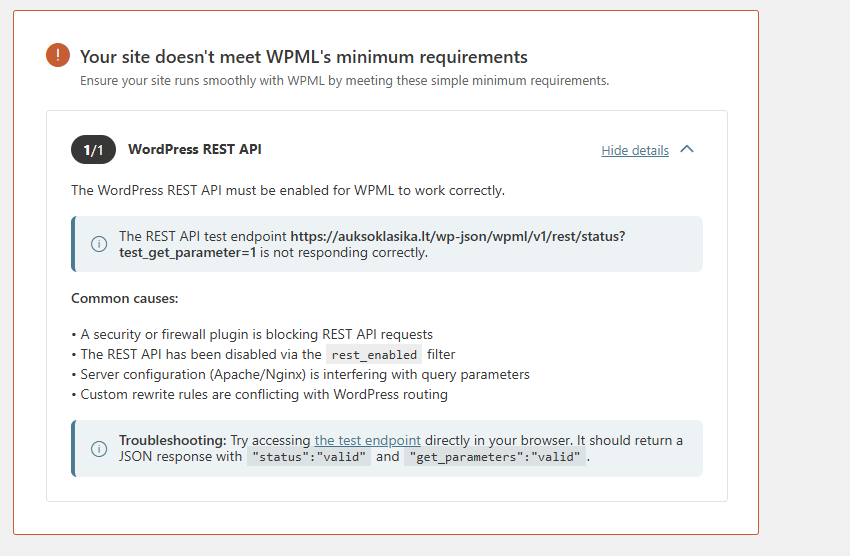The image size is (850, 556).
Task: Click the Hide details link
Action: [635, 151]
